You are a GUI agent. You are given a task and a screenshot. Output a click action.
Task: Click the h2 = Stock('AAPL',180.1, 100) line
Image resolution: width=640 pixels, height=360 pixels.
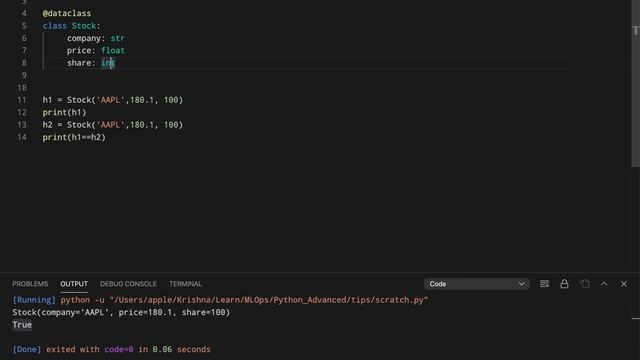[x=113, y=125]
